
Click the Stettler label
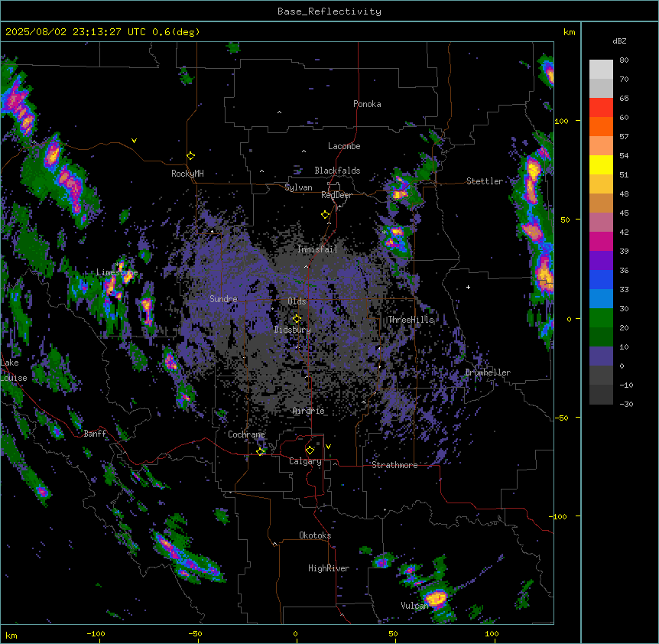pos(485,181)
